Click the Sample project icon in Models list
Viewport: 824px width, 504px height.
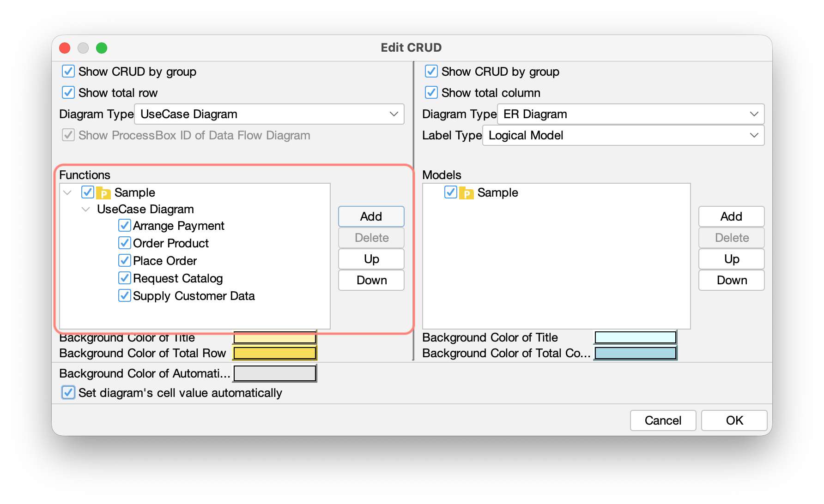coord(467,192)
